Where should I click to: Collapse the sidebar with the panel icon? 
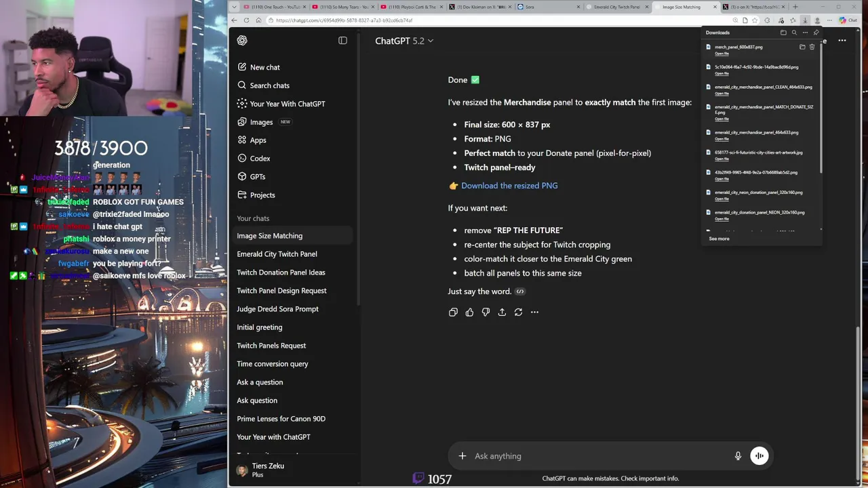click(342, 41)
